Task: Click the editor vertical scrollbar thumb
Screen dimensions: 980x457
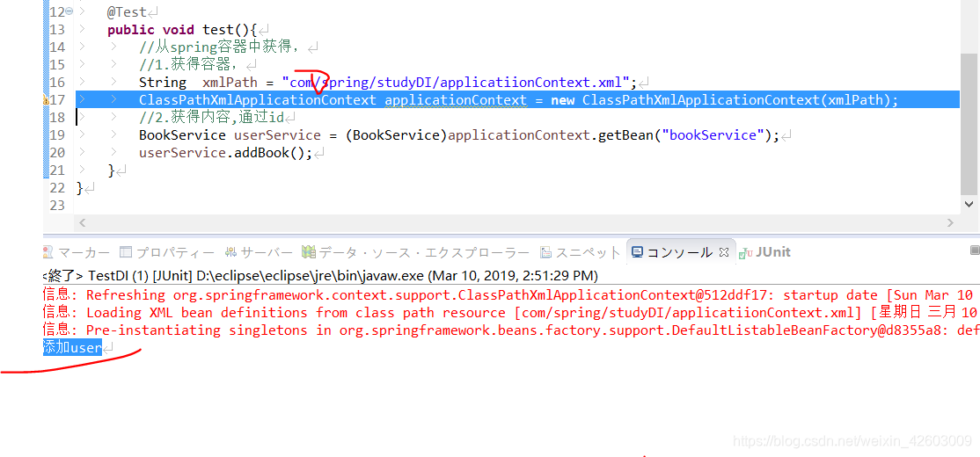Action: point(969,124)
